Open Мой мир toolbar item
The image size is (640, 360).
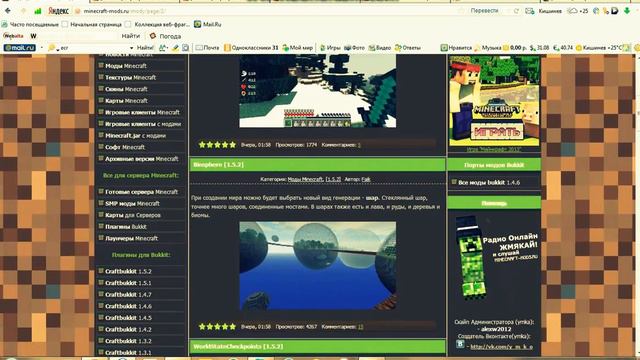tap(298, 48)
